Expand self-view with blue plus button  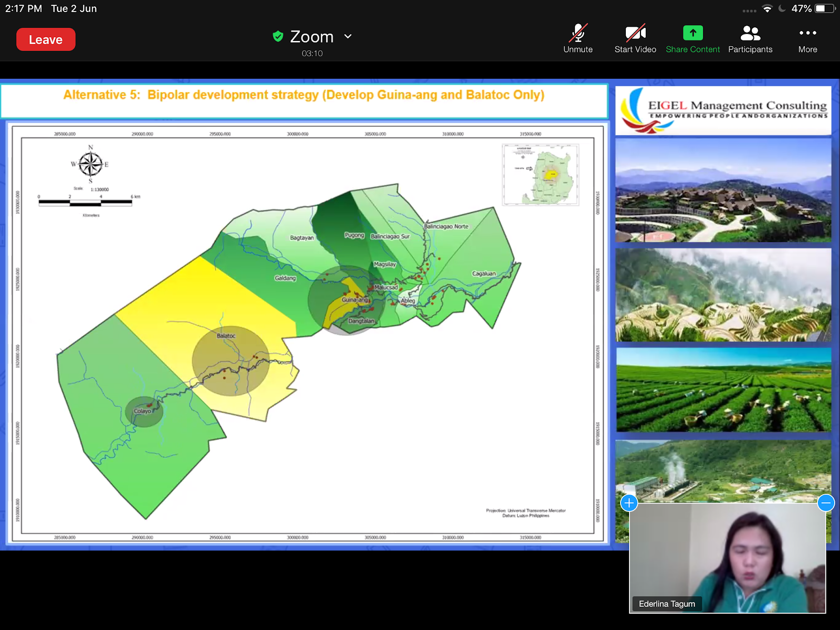(629, 503)
